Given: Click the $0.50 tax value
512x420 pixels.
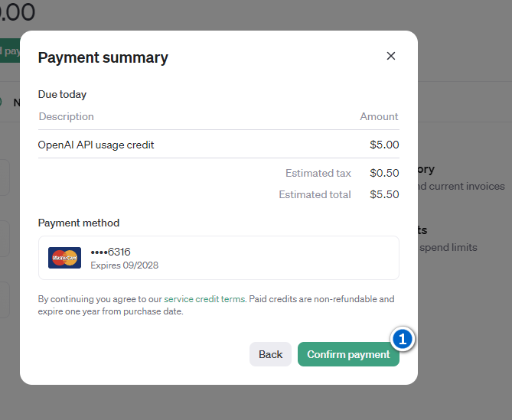Looking at the screenshot, I should (384, 173).
